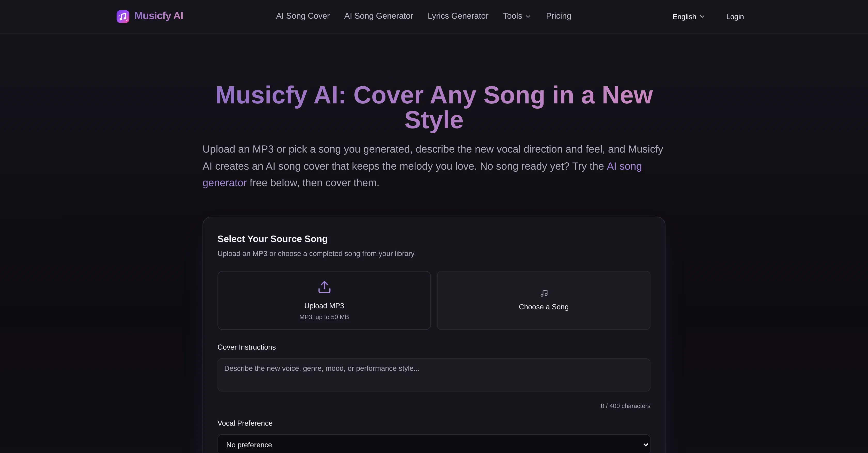Open the Tools dropdown chevron
Image resolution: width=868 pixels, height=453 pixels.
pyautogui.click(x=528, y=17)
